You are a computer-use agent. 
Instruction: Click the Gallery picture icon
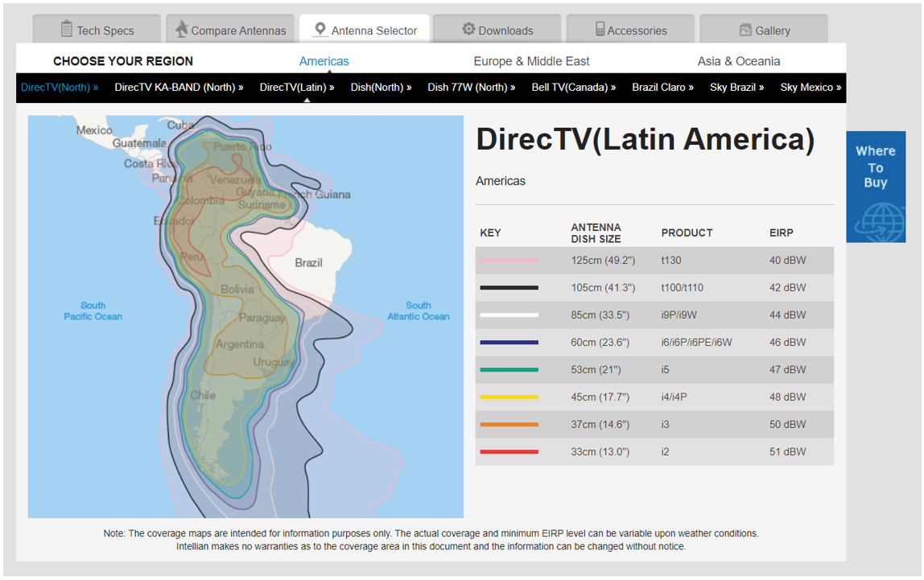click(745, 30)
